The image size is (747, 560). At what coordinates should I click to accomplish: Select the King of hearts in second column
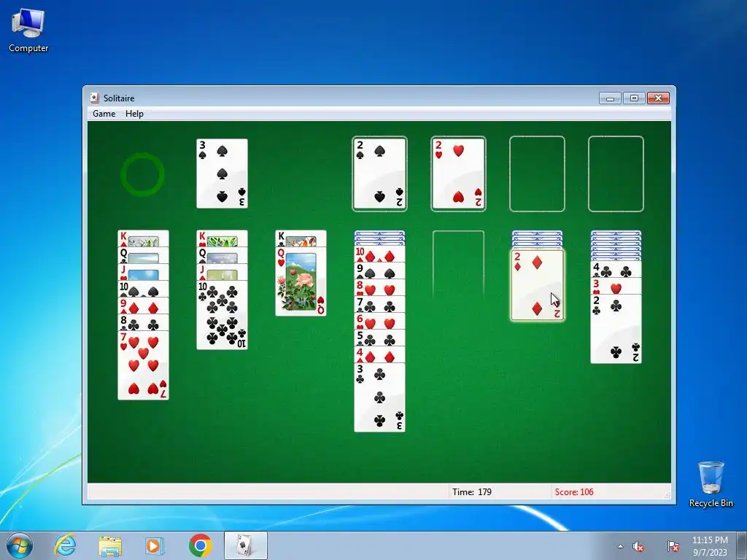[x=222, y=238]
